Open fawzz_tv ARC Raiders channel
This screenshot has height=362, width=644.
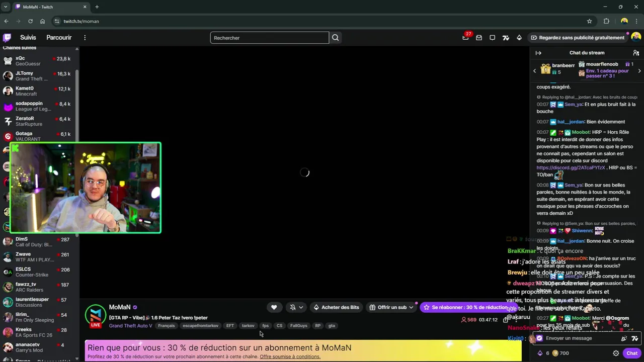38,287
